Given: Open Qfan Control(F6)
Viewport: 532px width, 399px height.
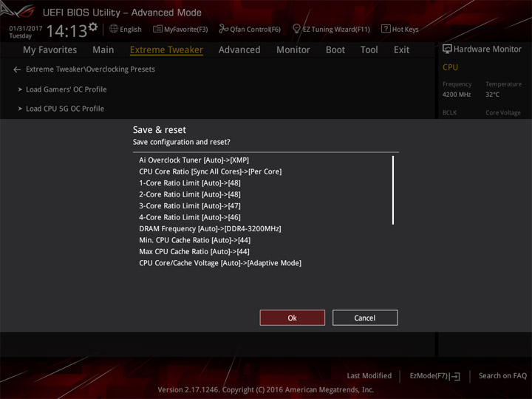Looking at the screenshot, I should [x=250, y=30].
